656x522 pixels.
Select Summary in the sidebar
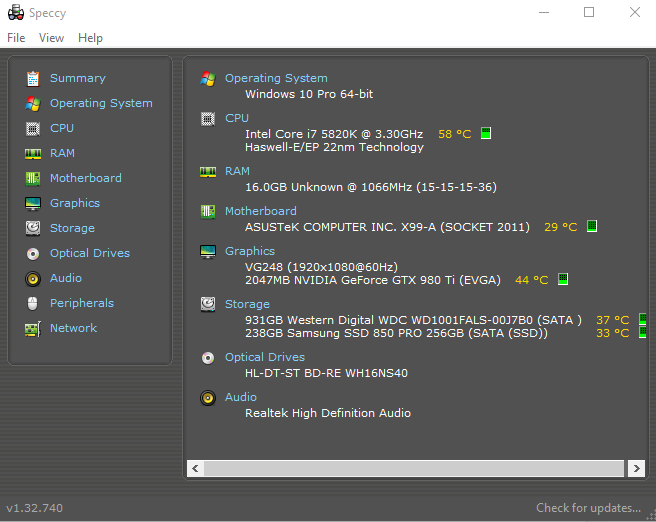[78, 78]
